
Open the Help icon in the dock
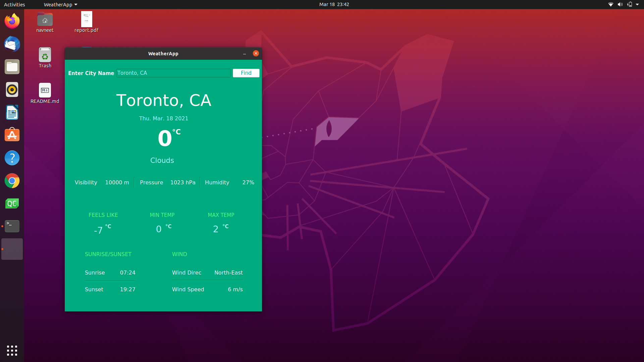[x=12, y=158]
